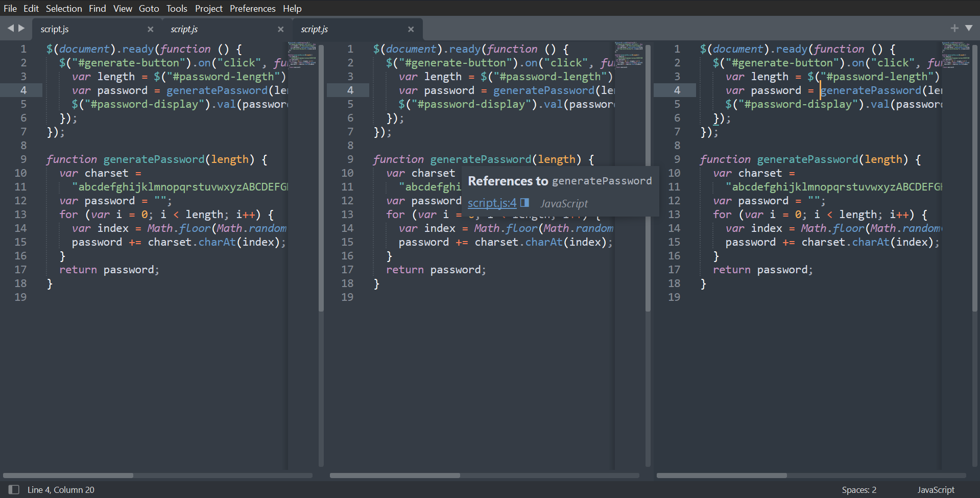The width and height of the screenshot is (980, 498).
Task: Open the tab overflow triangle at top right
Action: coord(969,28)
